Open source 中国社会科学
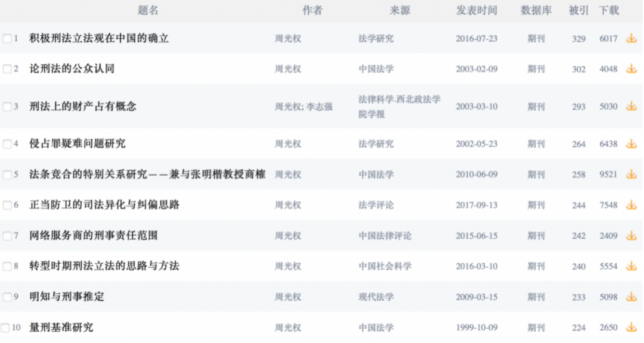Viewport: 644px width, 343px height. coord(385,266)
